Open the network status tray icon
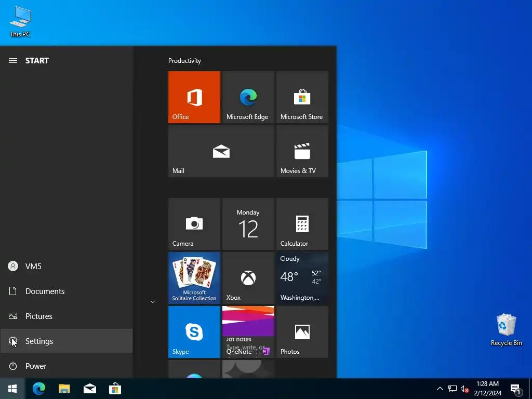The height and width of the screenshot is (399, 532). (x=453, y=389)
